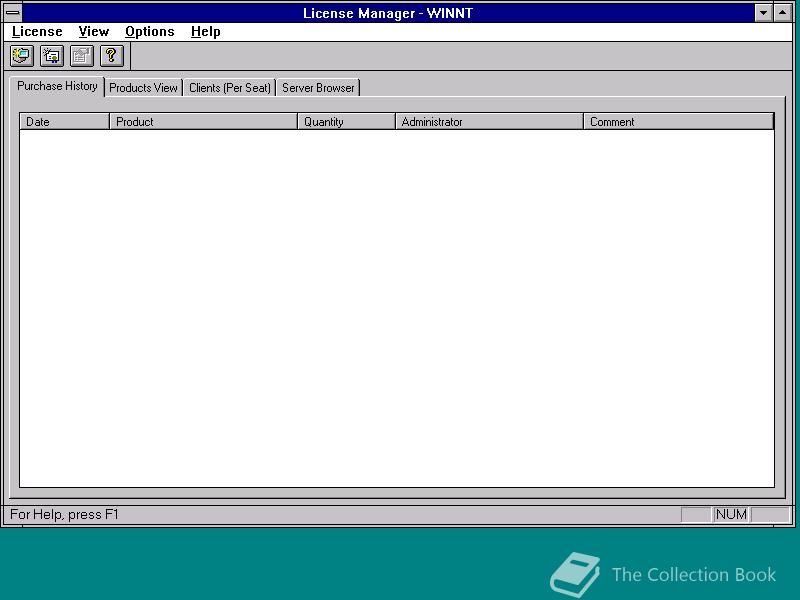Maximize the License Manager window

tap(783, 13)
